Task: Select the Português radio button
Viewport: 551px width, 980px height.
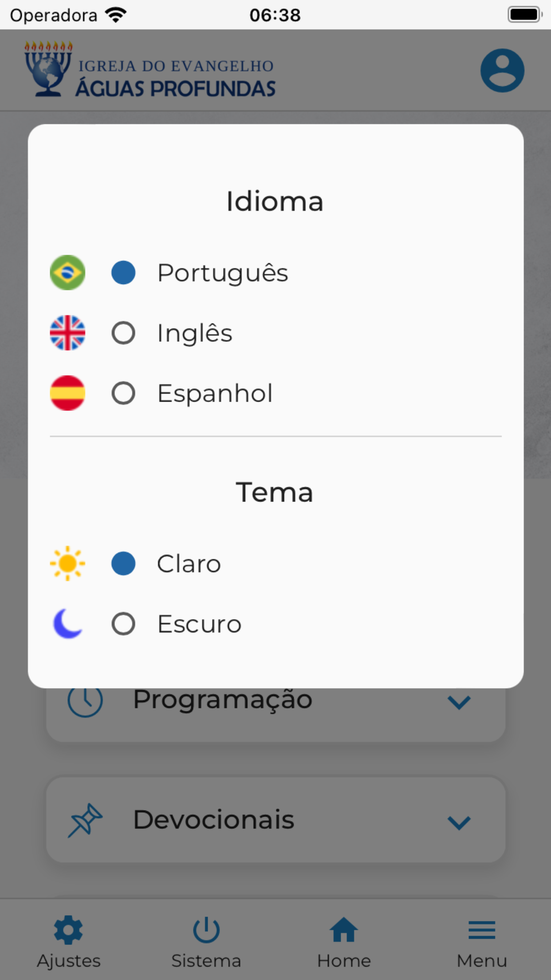Action: point(123,273)
